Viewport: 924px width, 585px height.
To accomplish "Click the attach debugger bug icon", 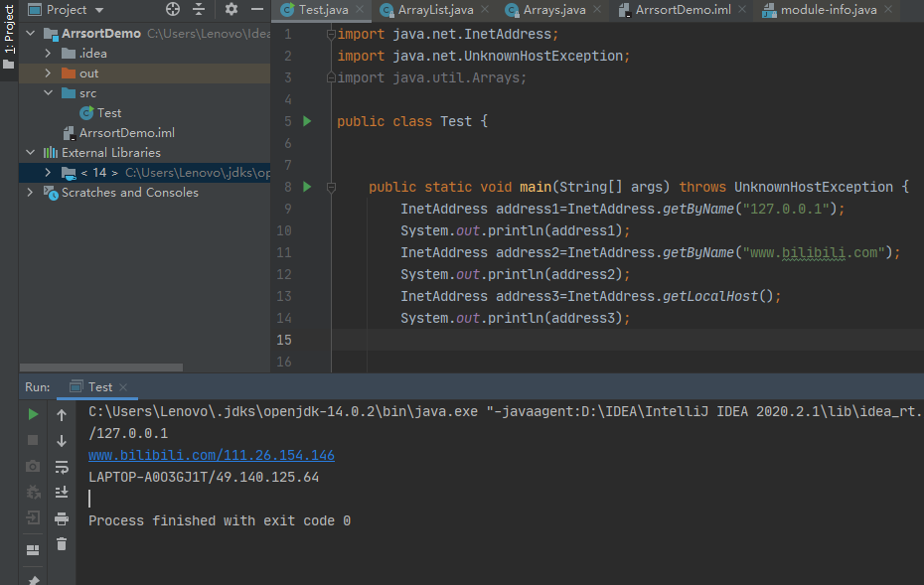I will [33, 492].
